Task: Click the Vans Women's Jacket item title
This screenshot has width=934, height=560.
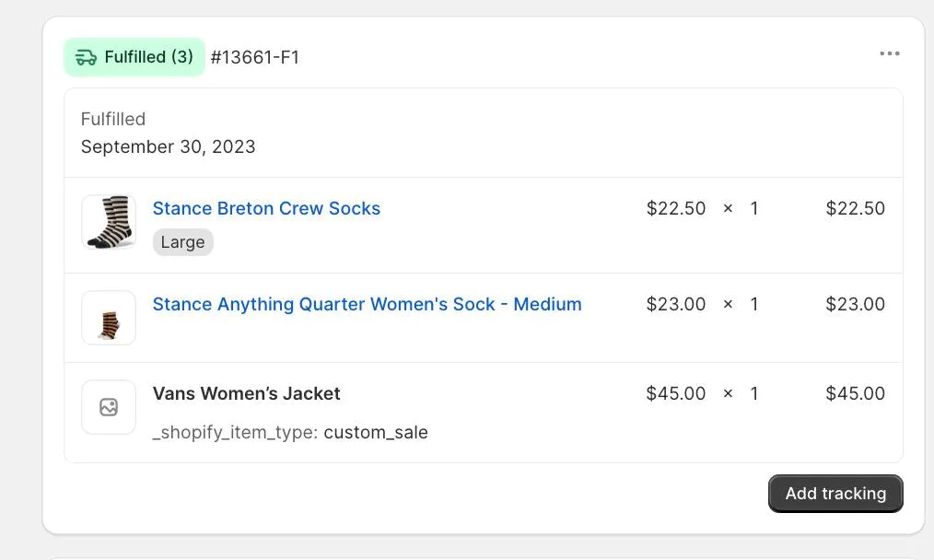Action: [x=247, y=393]
